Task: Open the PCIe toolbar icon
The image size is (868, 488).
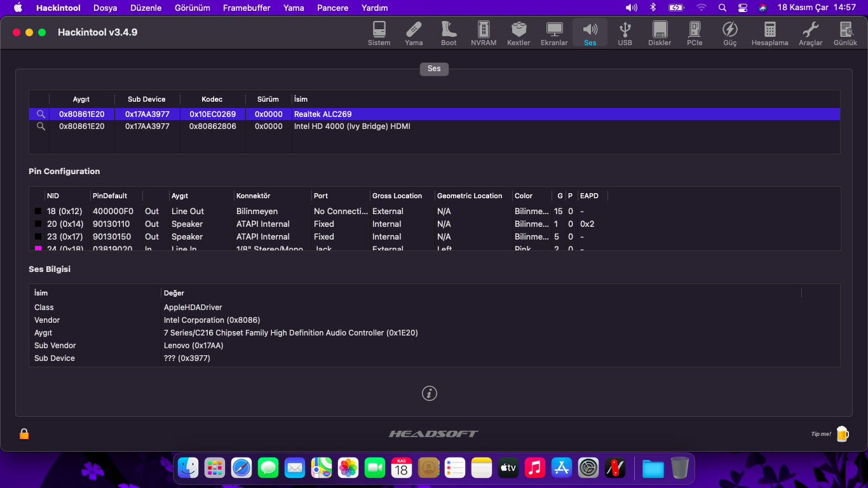Action: click(695, 33)
